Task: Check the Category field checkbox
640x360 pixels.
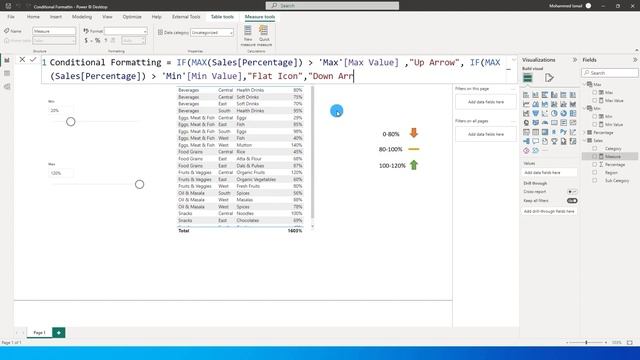Action: [x=595, y=149]
